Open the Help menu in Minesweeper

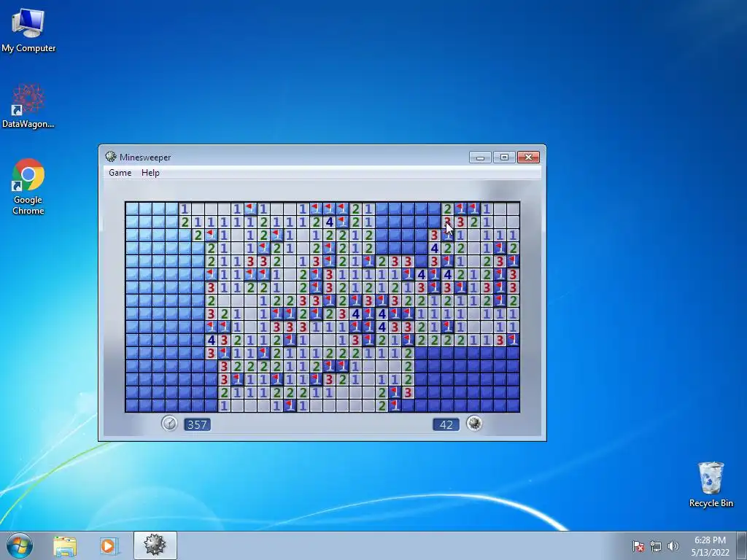(150, 173)
